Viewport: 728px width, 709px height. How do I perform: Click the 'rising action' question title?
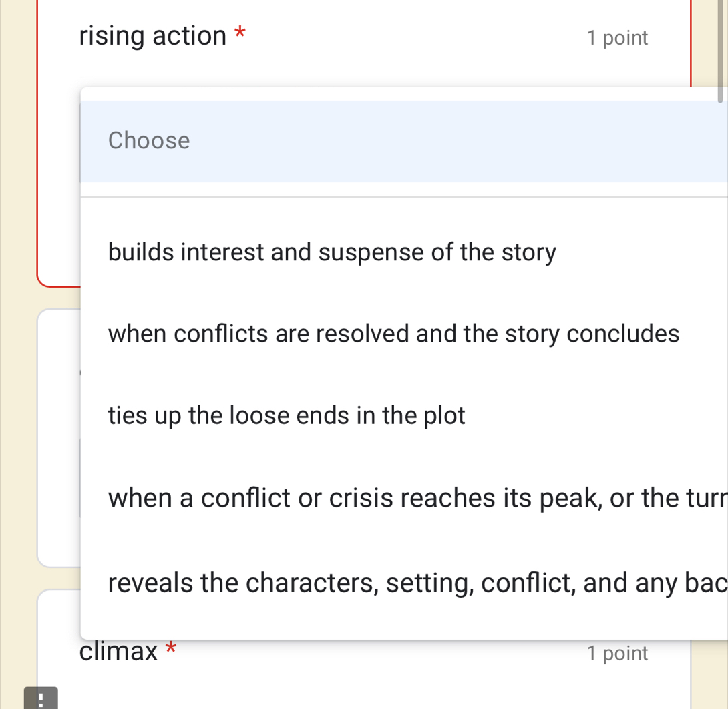coord(153,36)
